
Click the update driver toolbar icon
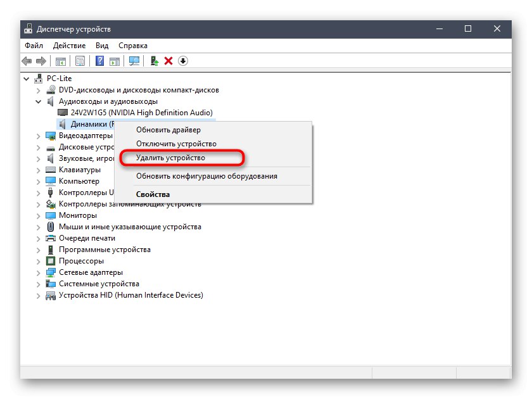coord(155,61)
